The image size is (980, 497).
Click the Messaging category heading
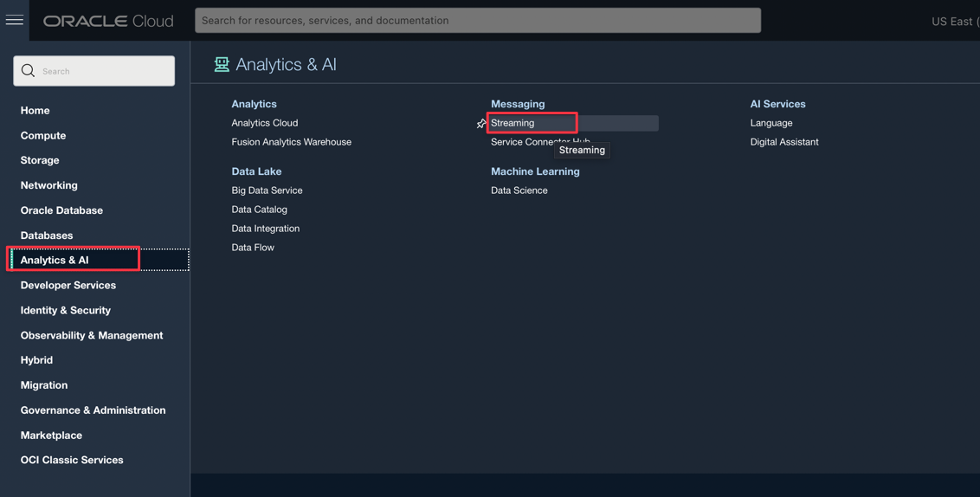[x=518, y=104]
